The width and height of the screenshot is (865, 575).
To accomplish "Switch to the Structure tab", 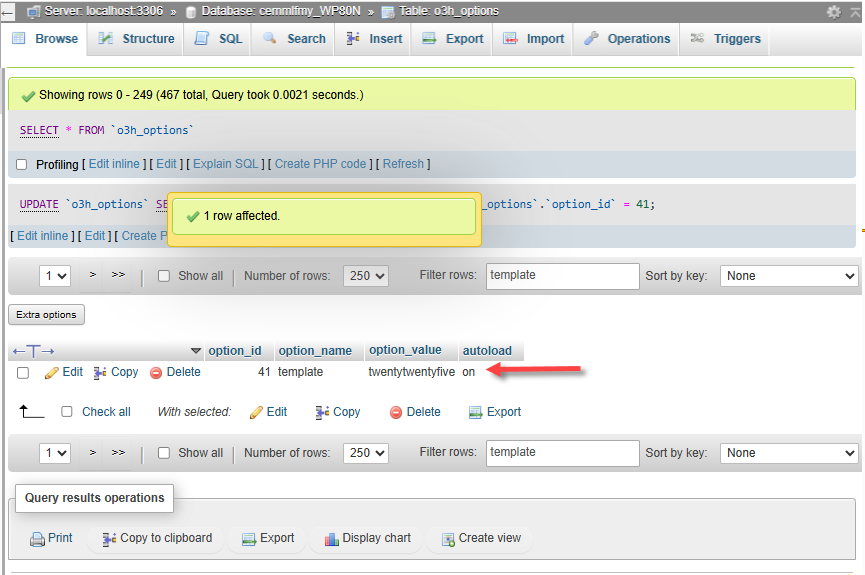I will click(136, 39).
